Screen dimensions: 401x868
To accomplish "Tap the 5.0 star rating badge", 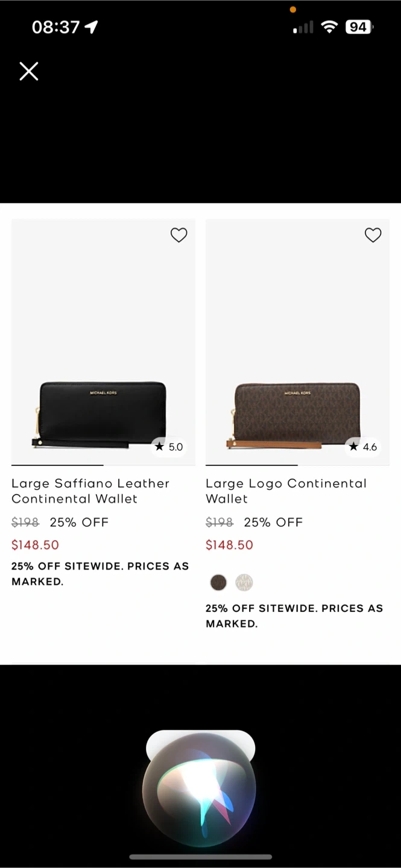I will click(168, 447).
